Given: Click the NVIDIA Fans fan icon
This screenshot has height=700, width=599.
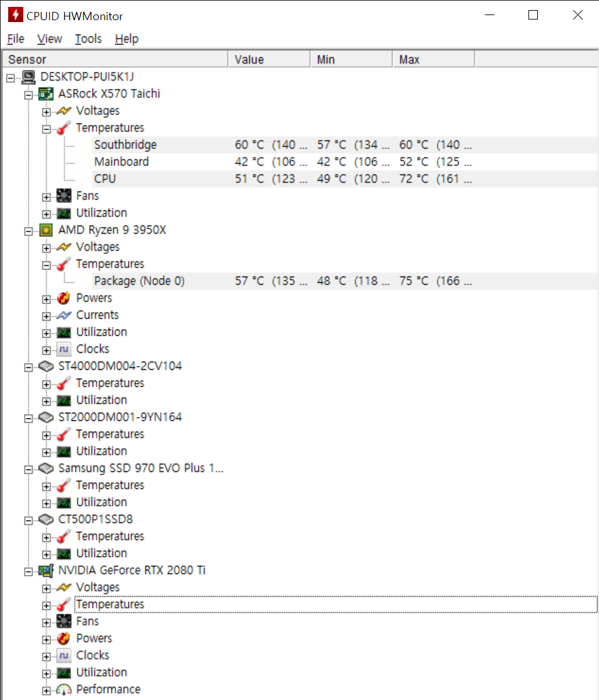Looking at the screenshot, I should [x=64, y=621].
